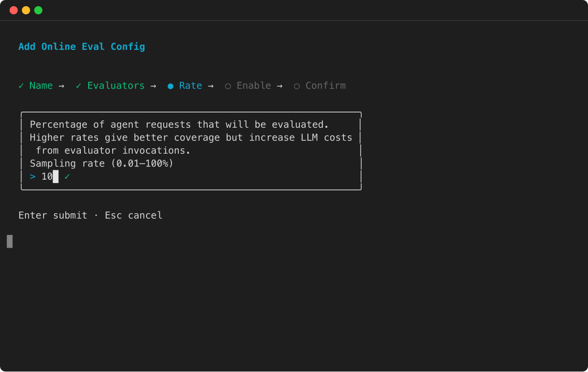Click the arrow following the Name step
The width and height of the screenshot is (588, 372).
click(61, 86)
